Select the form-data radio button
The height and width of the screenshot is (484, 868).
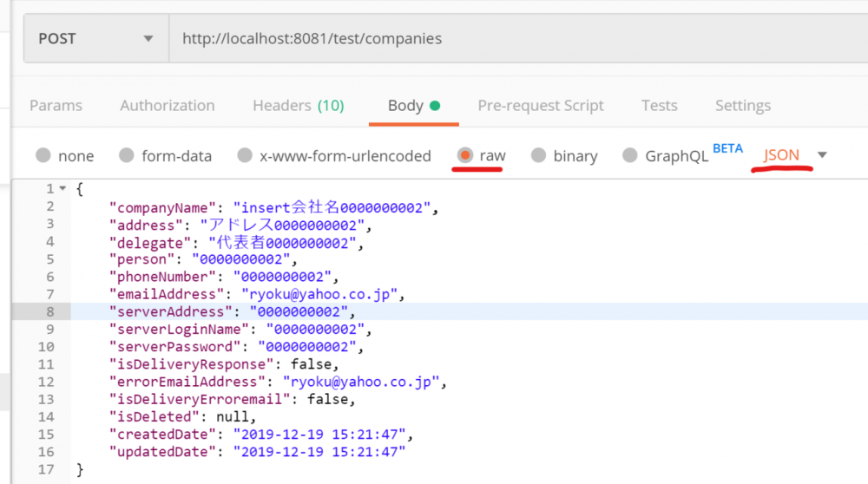pyautogui.click(x=127, y=155)
